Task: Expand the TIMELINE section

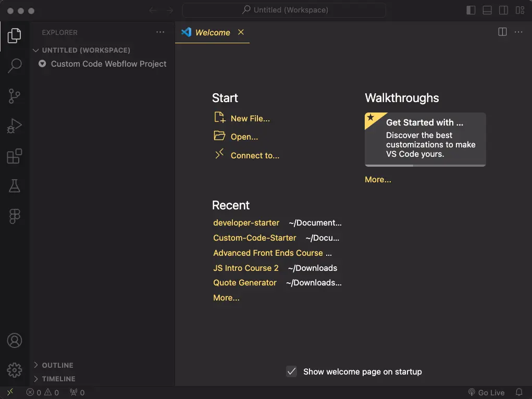Action: click(x=103, y=379)
